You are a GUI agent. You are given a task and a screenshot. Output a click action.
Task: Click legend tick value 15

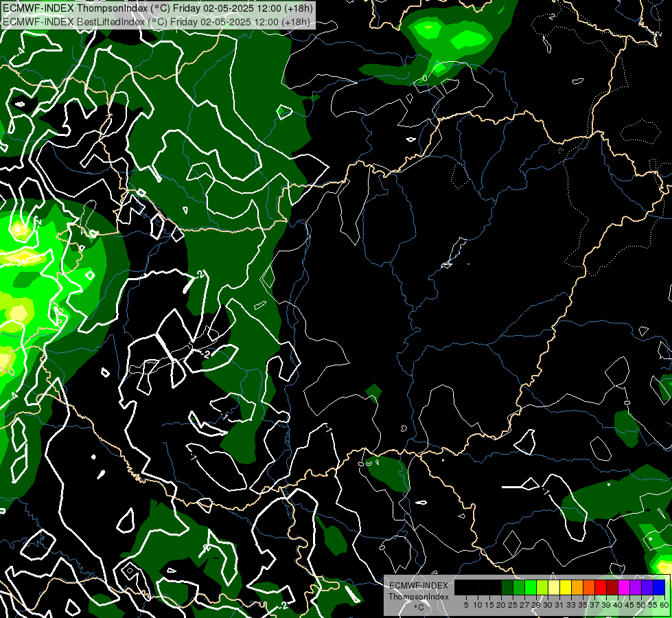click(x=489, y=605)
